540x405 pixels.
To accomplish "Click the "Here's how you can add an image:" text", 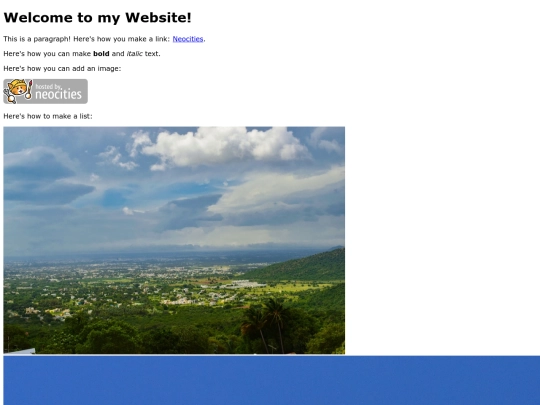I will [x=62, y=69].
